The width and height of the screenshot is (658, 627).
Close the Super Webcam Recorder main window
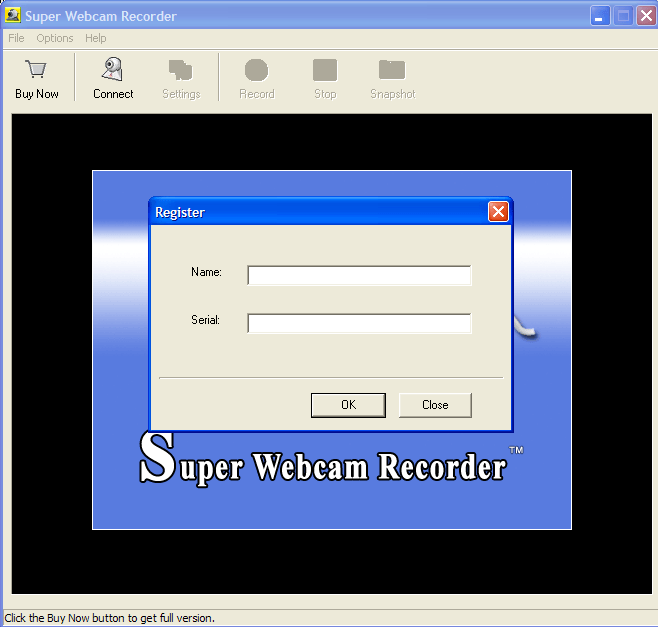pyautogui.click(x=645, y=16)
